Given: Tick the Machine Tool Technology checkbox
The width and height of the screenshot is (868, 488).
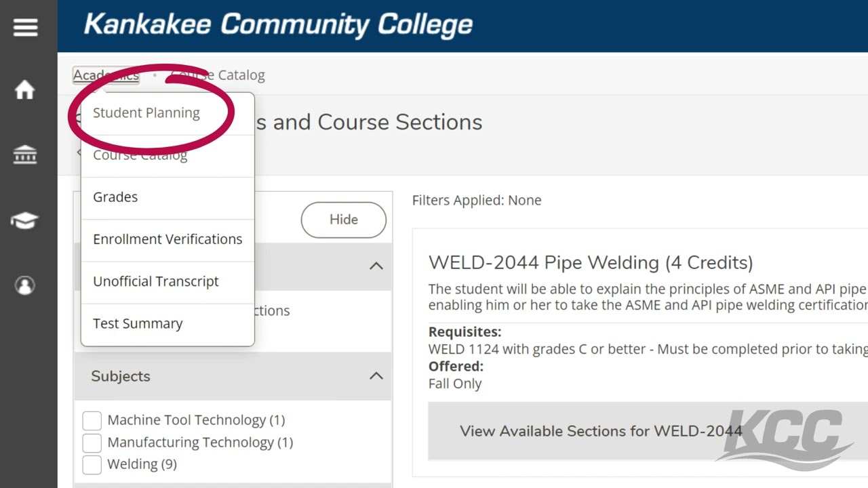Looking at the screenshot, I should [x=92, y=420].
